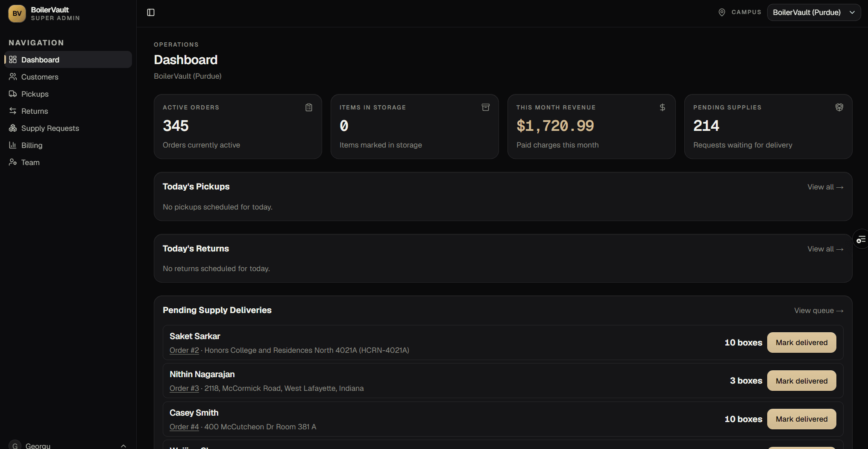Viewport: 868px width, 449px height.
Task: Toggle the sidebar collapse icon
Action: 151,12
